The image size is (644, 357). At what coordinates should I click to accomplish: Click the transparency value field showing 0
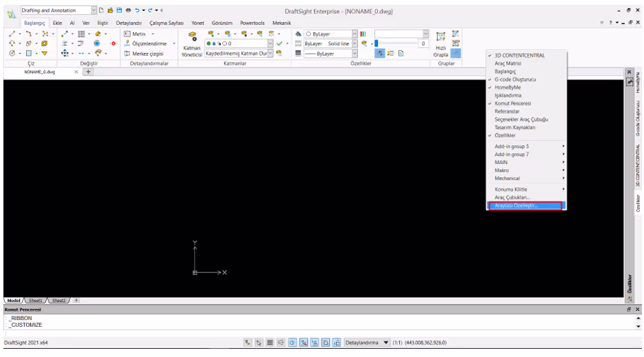point(423,43)
